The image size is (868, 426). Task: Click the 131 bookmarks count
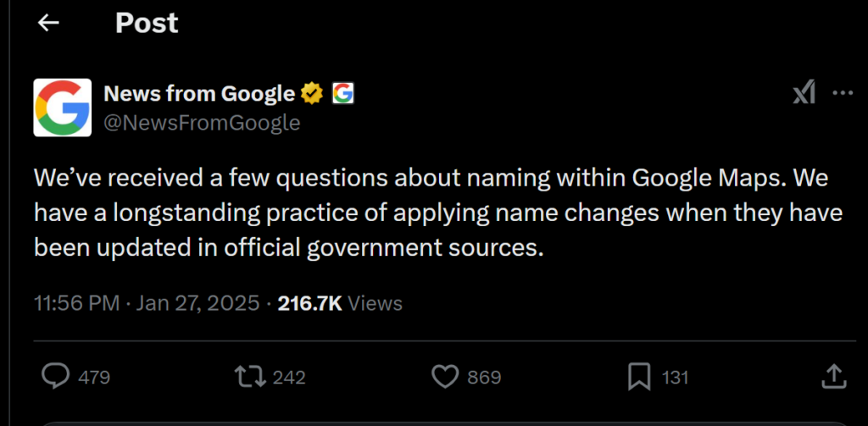pyautogui.click(x=675, y=378)
